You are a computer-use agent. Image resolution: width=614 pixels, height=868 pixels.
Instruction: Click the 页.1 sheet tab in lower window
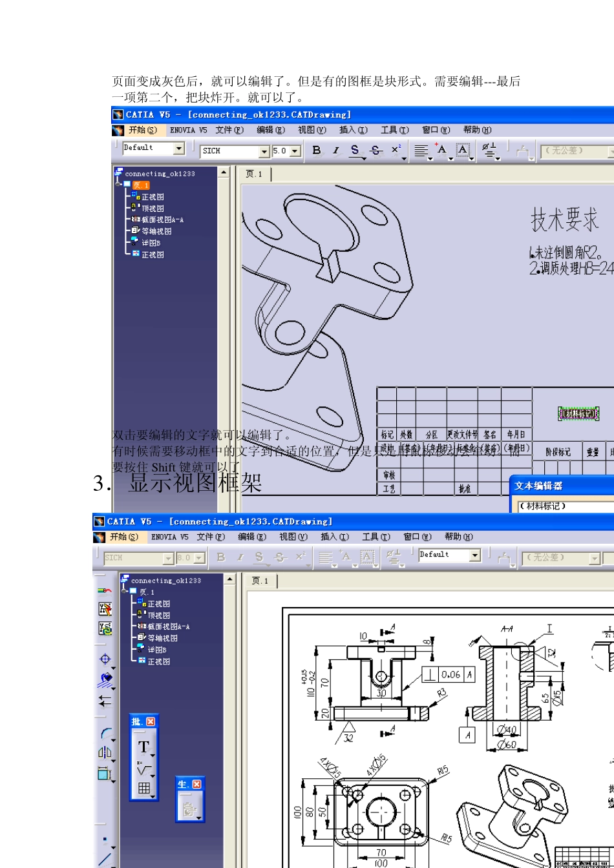pos(260,581)
